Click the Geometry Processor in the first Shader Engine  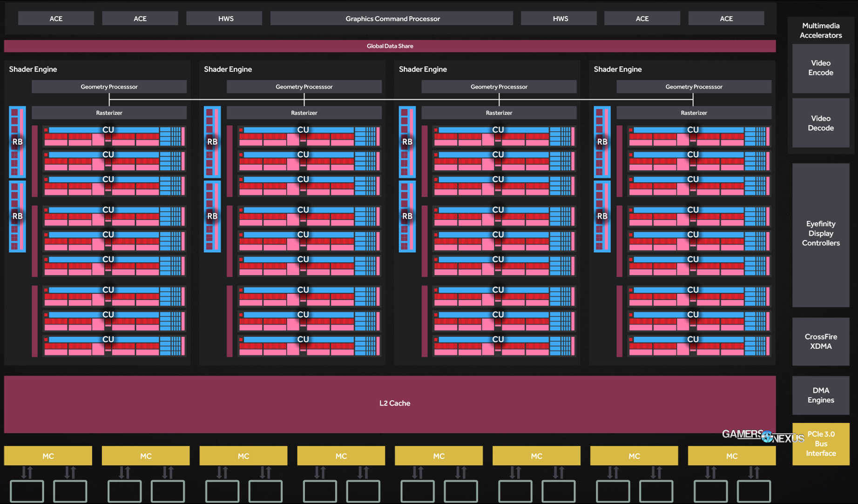[109, 87]
